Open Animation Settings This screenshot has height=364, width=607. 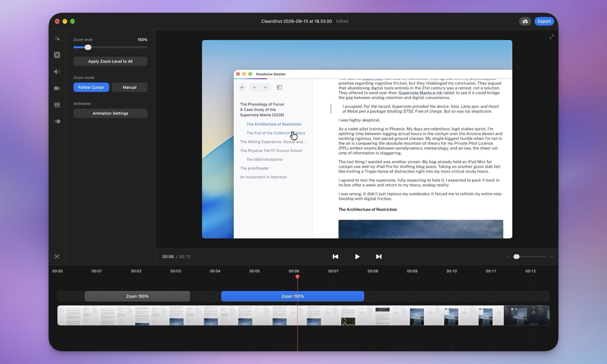[x=110, y=113]
